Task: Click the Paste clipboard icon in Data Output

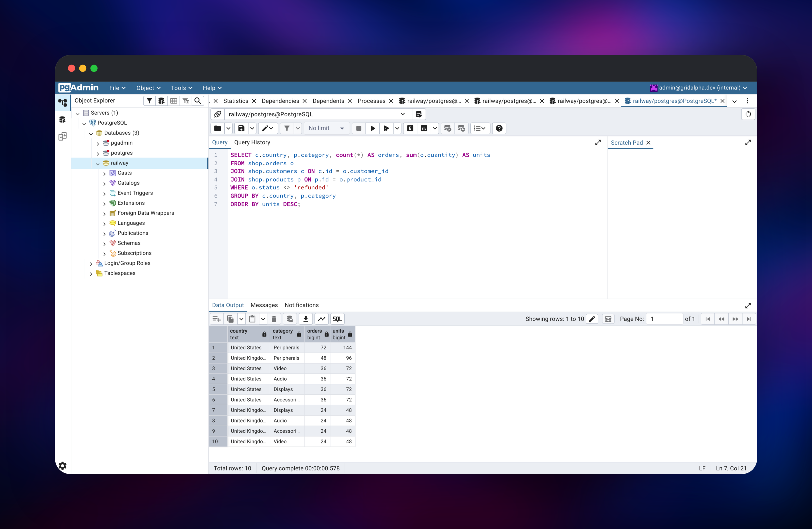Action: (252, 319)
